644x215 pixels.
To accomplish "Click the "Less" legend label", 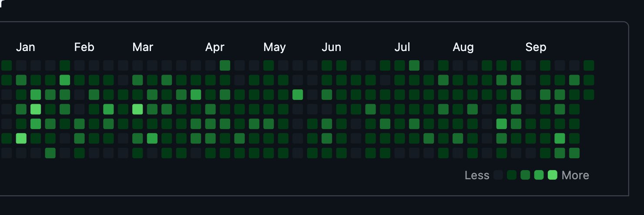I will click(x=477, y=175).
